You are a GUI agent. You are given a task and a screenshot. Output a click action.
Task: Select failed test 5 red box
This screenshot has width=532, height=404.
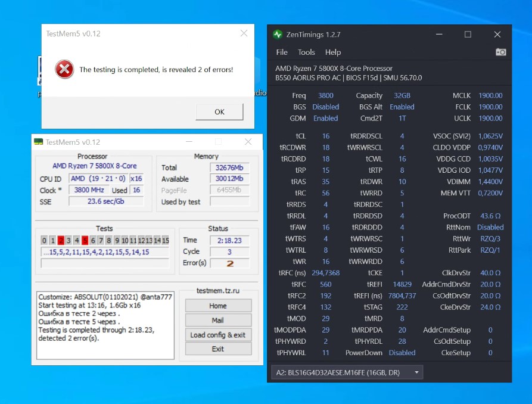[x=85, y=240]
